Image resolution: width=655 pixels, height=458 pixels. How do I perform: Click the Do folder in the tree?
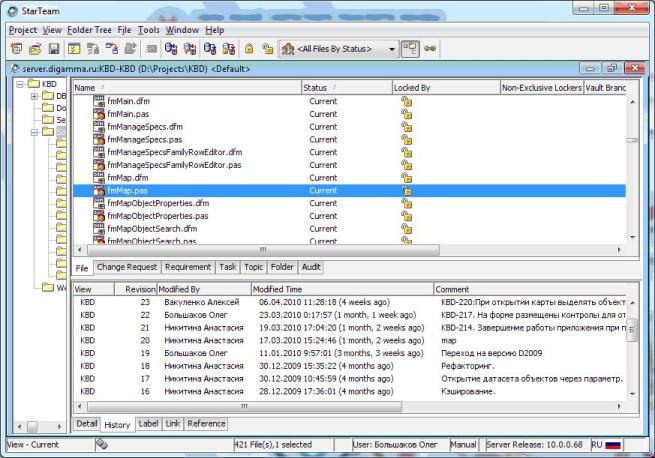pyautogui.click(x=48, y=108)
